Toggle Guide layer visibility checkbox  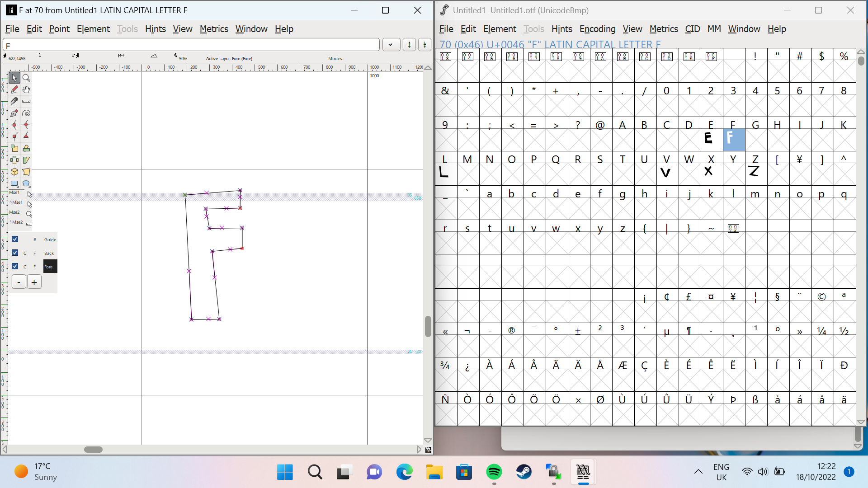(x=15, y=239)
